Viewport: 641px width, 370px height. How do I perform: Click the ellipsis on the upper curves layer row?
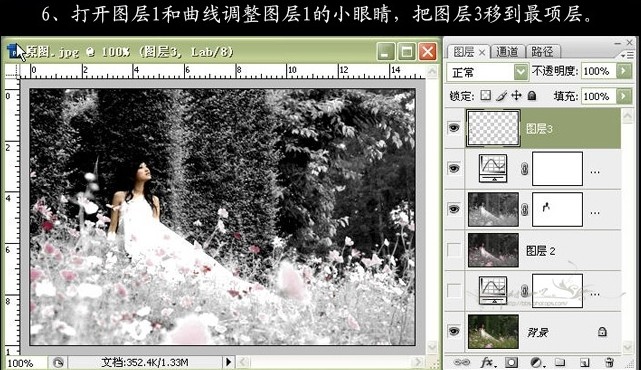(x=595, y=172)
